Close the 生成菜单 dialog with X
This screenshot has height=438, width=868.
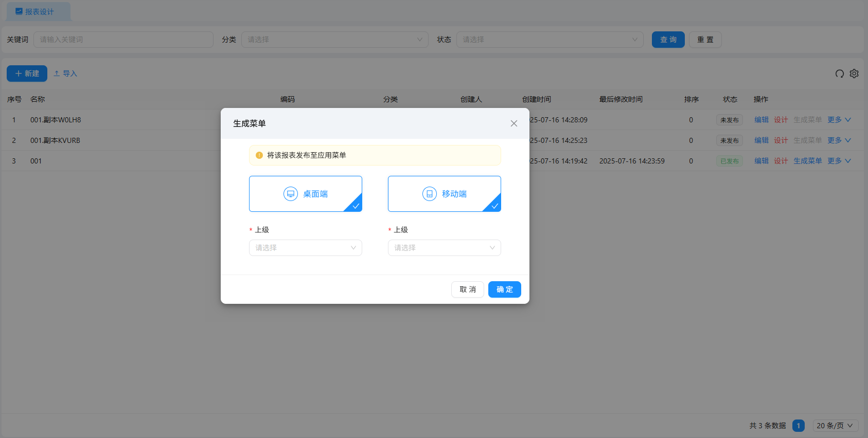(513, 123)
